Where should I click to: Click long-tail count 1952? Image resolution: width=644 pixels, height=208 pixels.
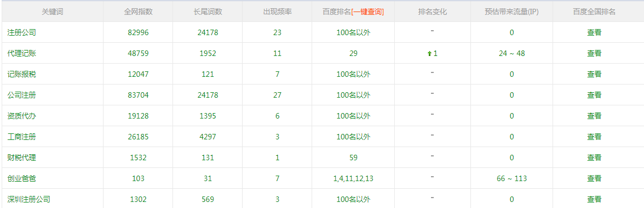[x=208, y=53]
